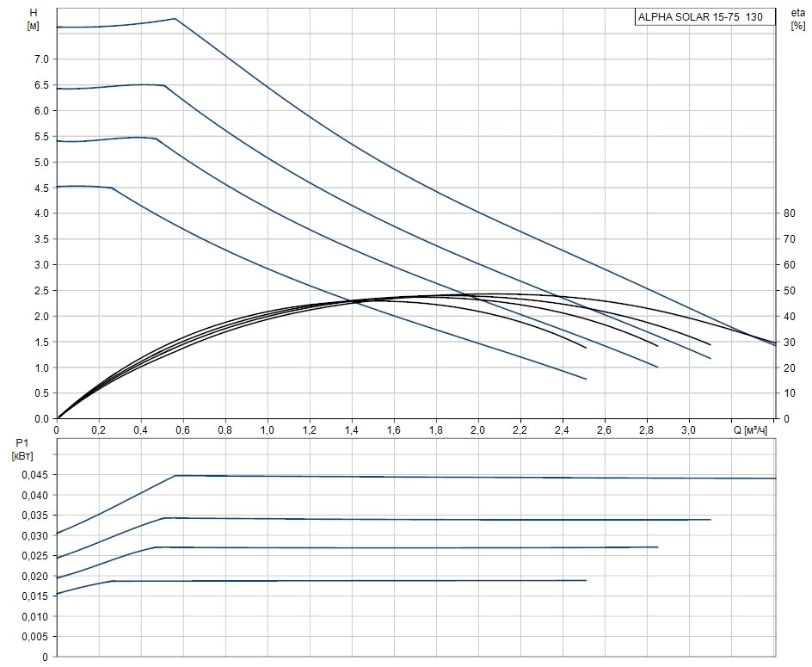
Task: Select the 7.0 tick on head axis
Action: click(x=40, y=59)
